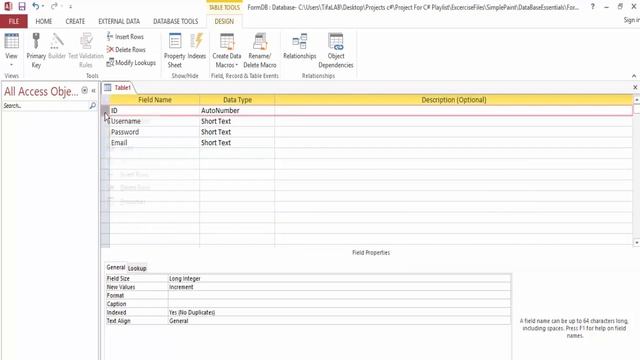Select the Email field name cell
The width and height of the screenshot is (640, 360).
[x=154, y=142]
